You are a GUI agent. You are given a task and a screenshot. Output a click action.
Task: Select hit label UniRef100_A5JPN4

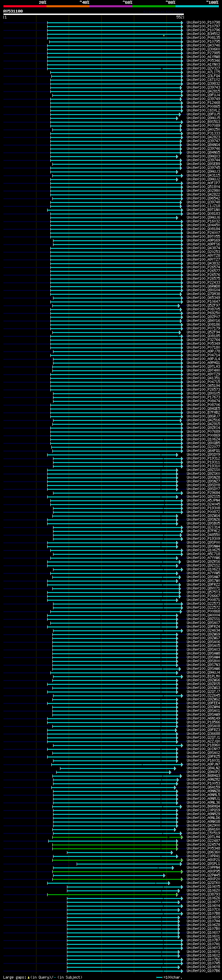(x=203, y=500)
